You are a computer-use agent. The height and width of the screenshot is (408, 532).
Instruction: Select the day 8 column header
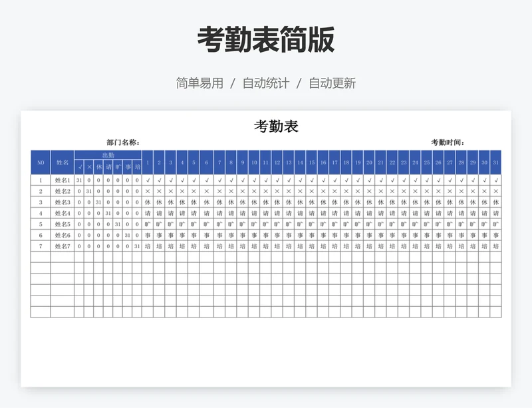tap(231, 162)
